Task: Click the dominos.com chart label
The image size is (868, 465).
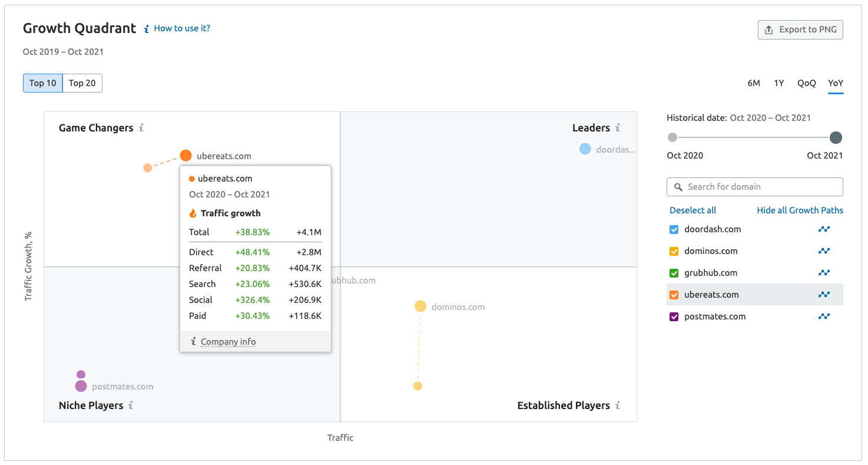Action: click(x=458, y=307)
